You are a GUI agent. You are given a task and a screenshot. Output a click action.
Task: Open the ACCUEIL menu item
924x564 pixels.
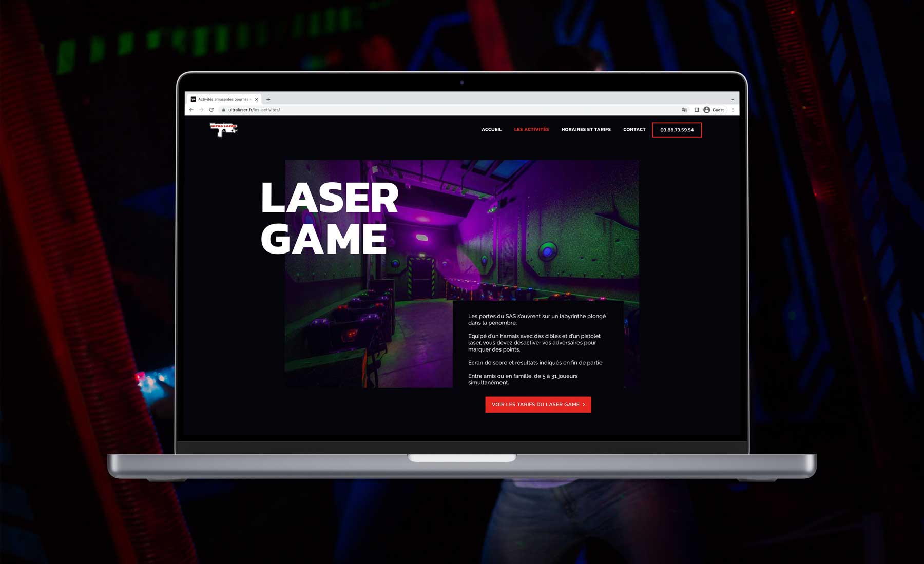491,130
